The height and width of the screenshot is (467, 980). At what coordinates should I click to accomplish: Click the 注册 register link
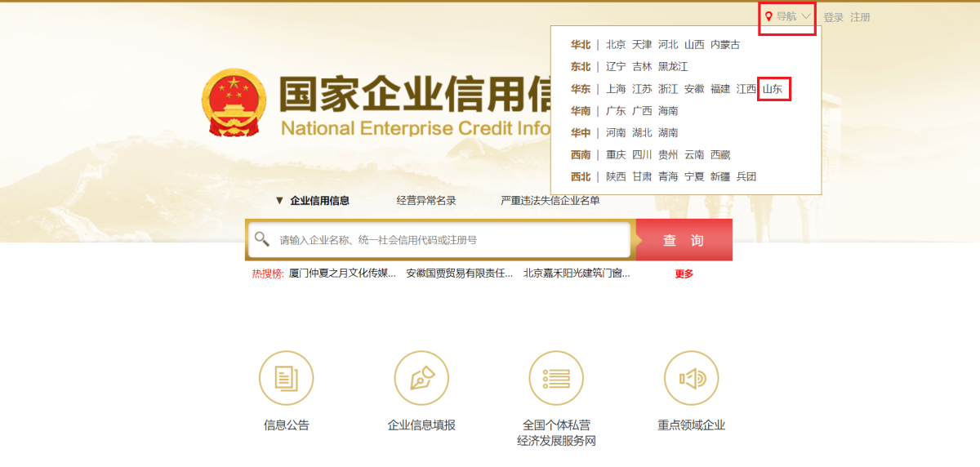click(860, 17)
